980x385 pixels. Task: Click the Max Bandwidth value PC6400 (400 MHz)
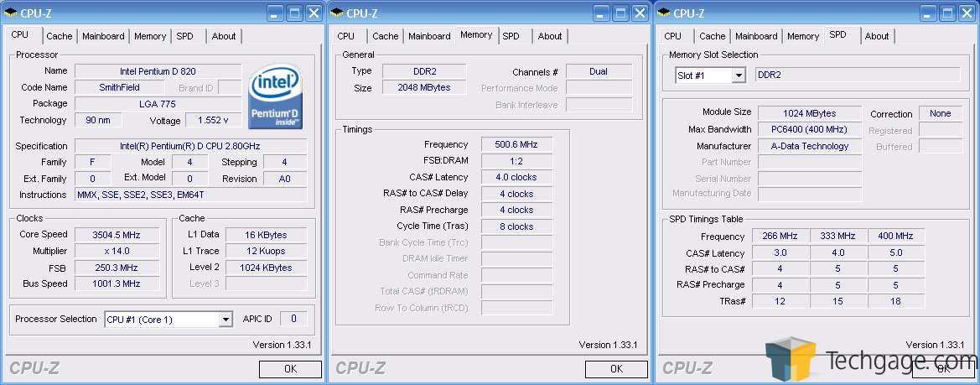[x=809, y=129]
